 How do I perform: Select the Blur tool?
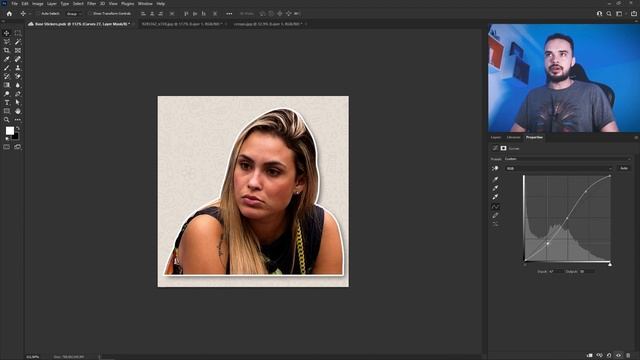(18, 85)
